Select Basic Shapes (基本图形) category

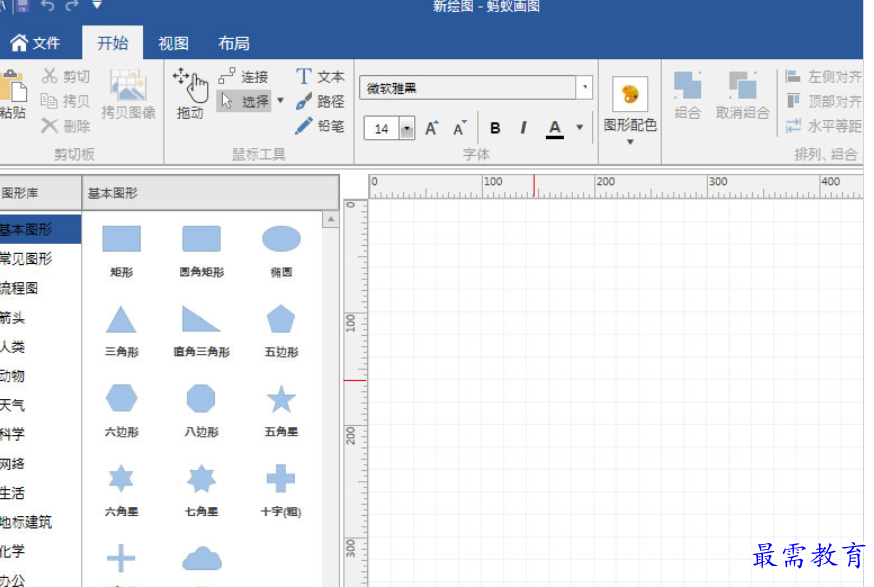point(40,230)
